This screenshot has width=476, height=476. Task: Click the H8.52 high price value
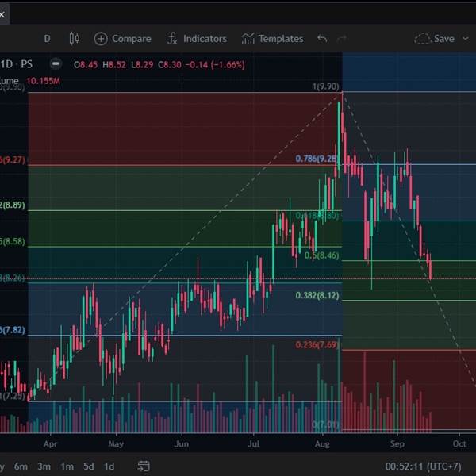coord(113,65)
